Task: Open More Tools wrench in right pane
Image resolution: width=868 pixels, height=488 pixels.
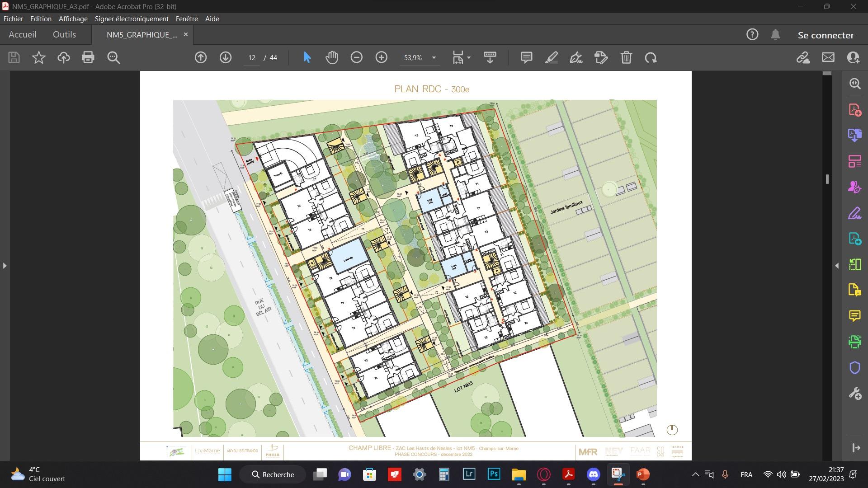Action: (x=855, y=394)
